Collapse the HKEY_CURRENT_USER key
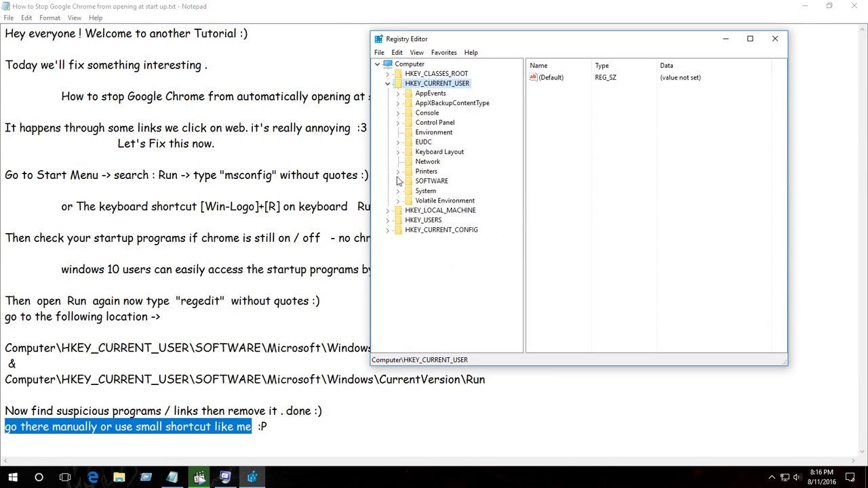 387,83
